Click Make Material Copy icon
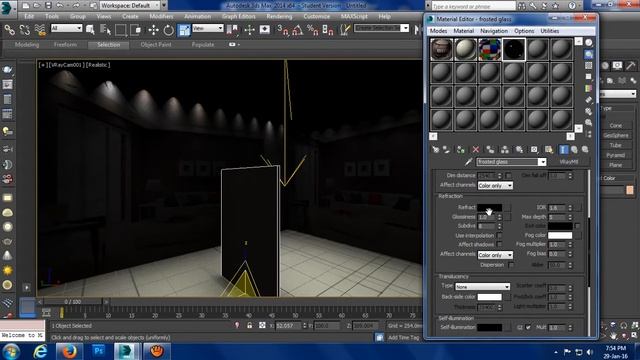Viewport: 640px width, 360px height. [490, 150]
